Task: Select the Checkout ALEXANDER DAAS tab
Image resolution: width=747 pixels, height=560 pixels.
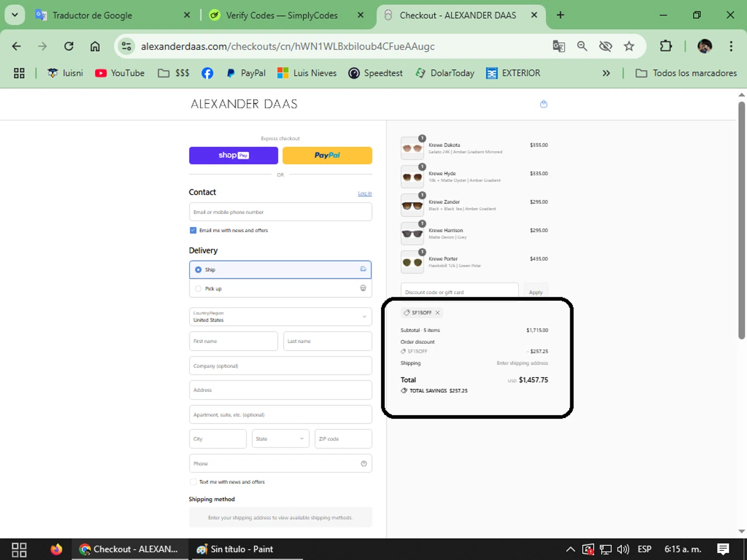Action: [x=461, y=15]
